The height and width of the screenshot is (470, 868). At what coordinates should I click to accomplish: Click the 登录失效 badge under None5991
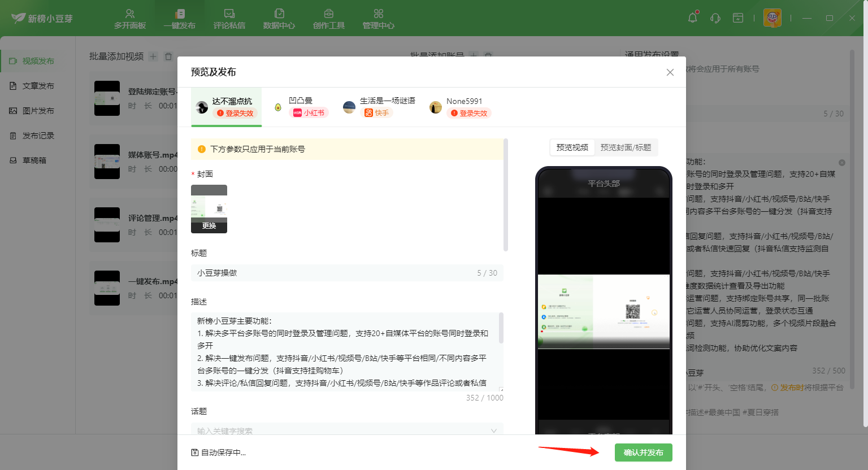469,113
